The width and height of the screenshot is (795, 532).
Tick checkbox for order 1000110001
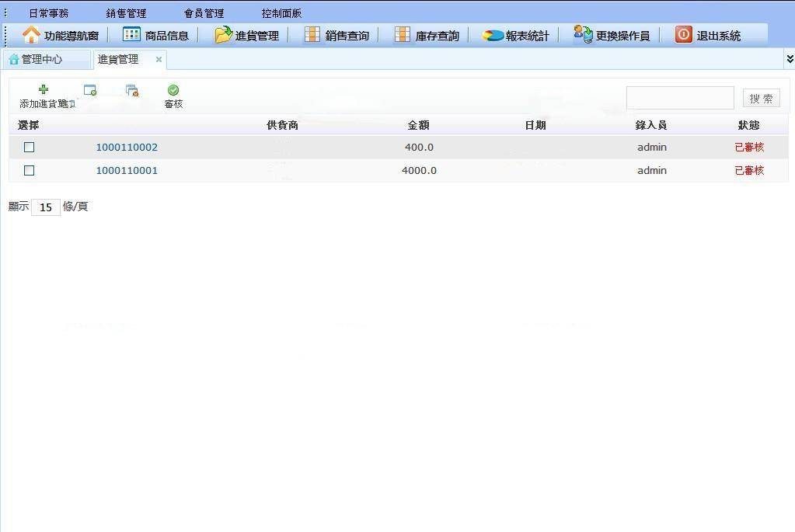coord(30,170)
